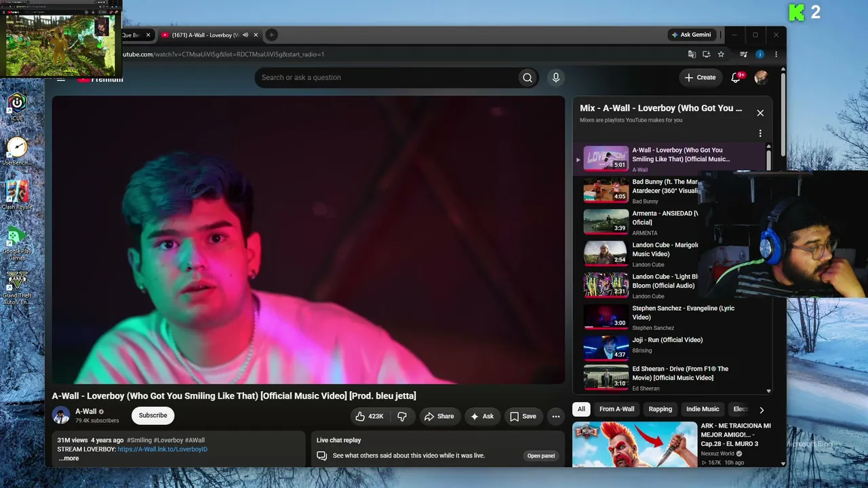This screenshot has width=868, height=488.
Task: Click the Create button
Action: [700, 77]
